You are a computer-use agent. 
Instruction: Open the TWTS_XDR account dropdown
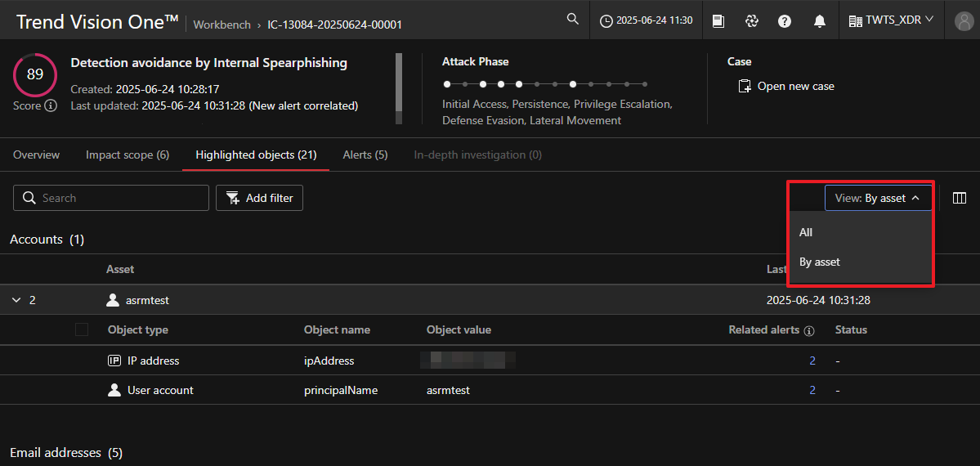[x=891, y=20]
